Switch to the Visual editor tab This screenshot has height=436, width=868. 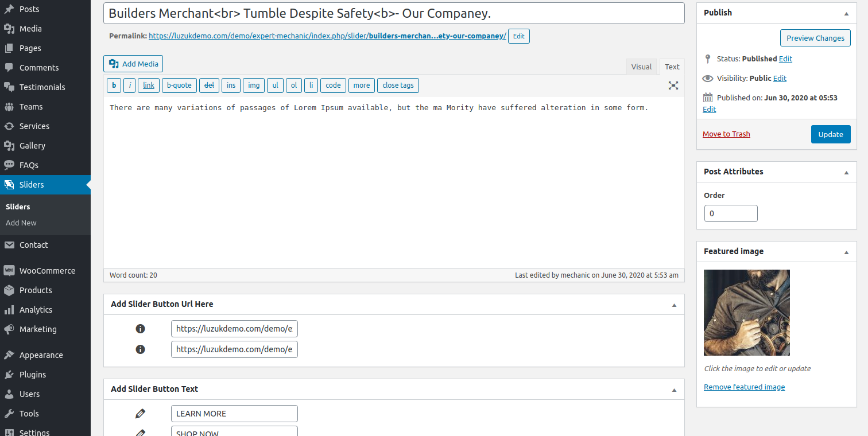pyautogui.click(x=641, y=67)
